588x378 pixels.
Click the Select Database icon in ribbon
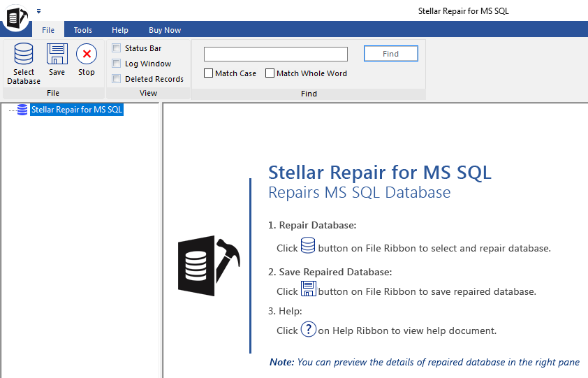[x=24, y=54]
